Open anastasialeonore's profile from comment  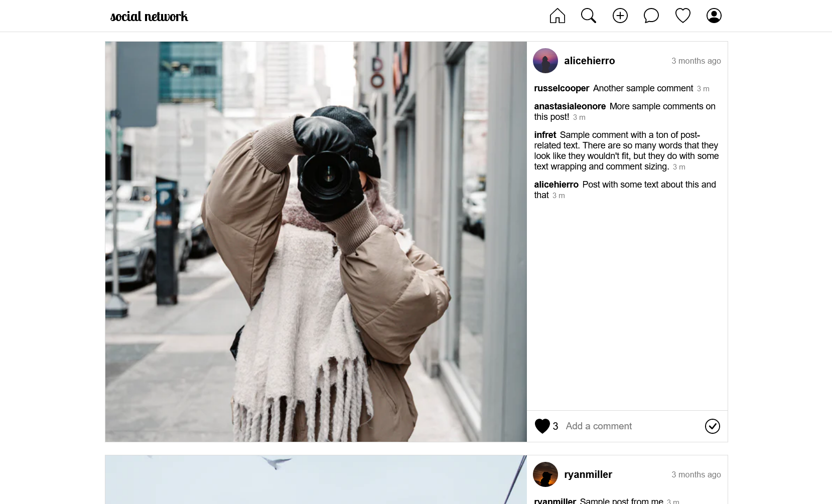[x=570, y=106]
